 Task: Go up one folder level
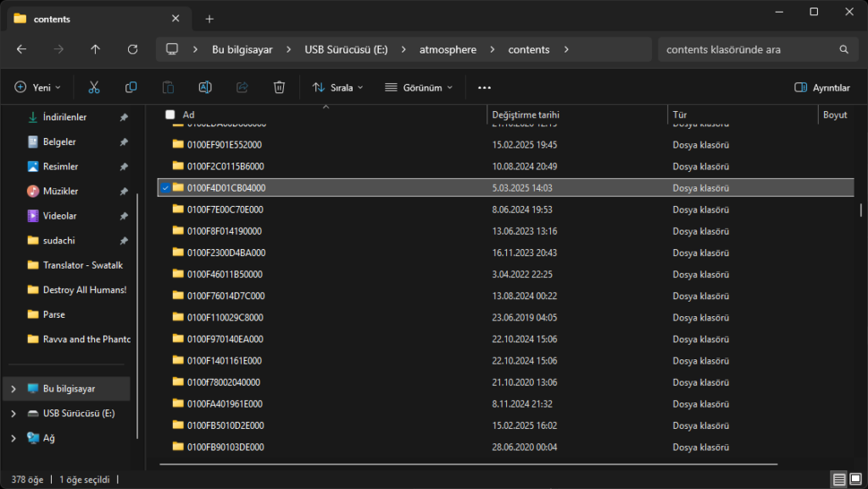tap(95, 50)
